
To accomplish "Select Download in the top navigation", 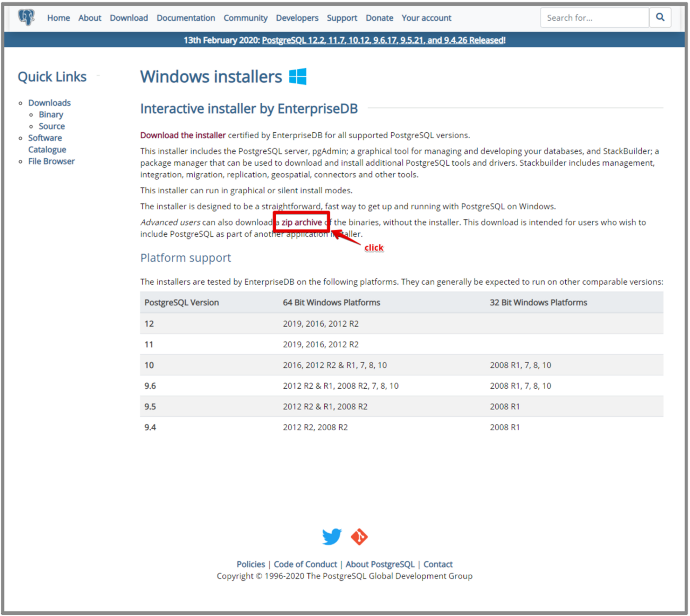I will 129,18.
